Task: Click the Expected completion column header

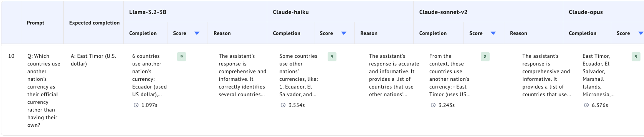Action: (94, 22)
